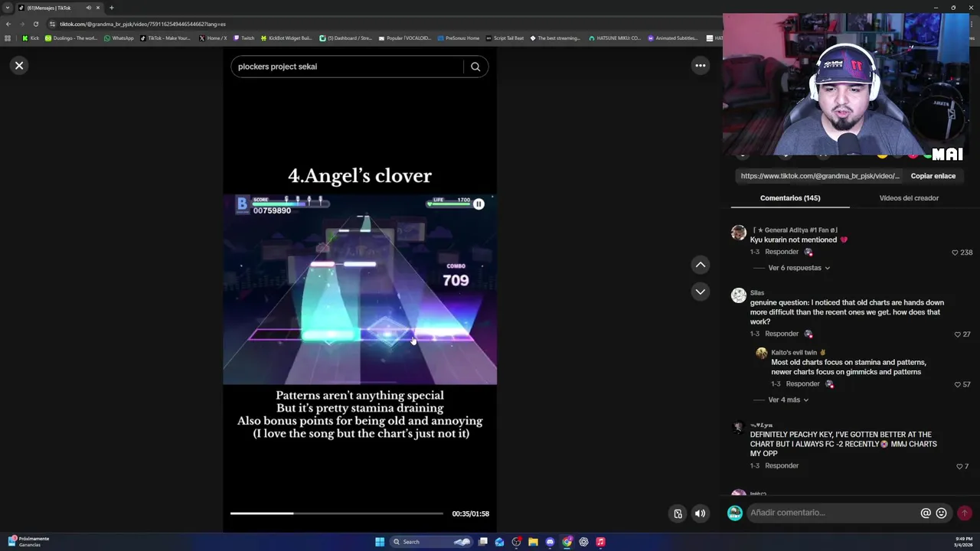Open the Kick bookmark
Screen dimensions: 980x551
(x=31, y=38)
